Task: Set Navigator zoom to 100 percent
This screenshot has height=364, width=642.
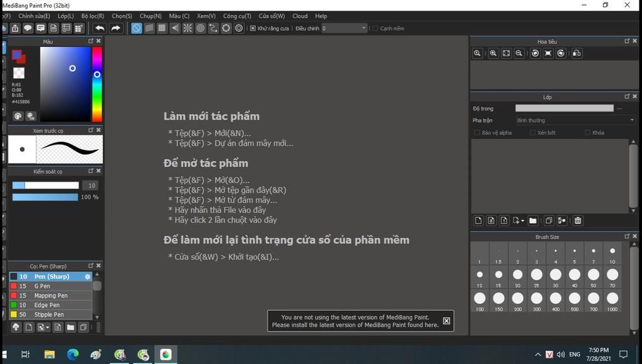Action: [477, 53]
